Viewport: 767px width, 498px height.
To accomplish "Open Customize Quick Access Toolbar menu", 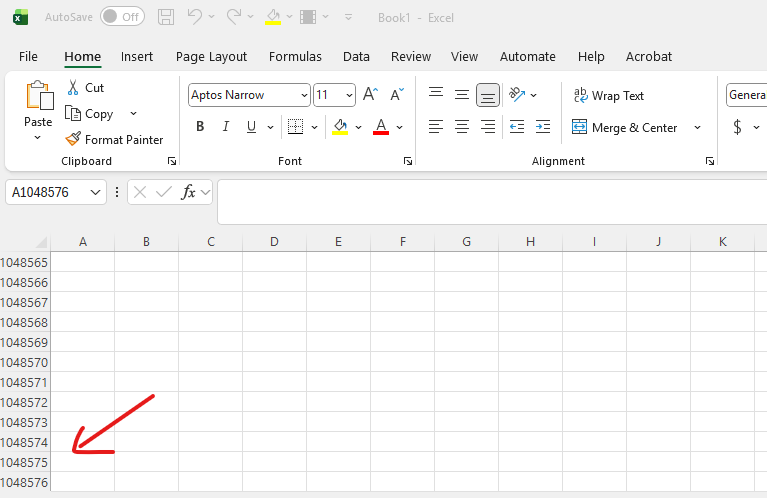I will [348, 17].
